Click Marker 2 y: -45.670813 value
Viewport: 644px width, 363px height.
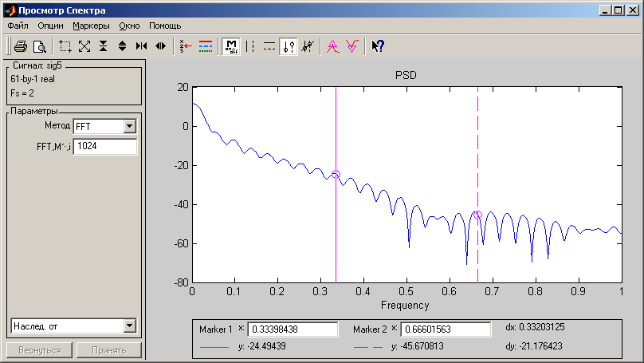coord(418,346)
